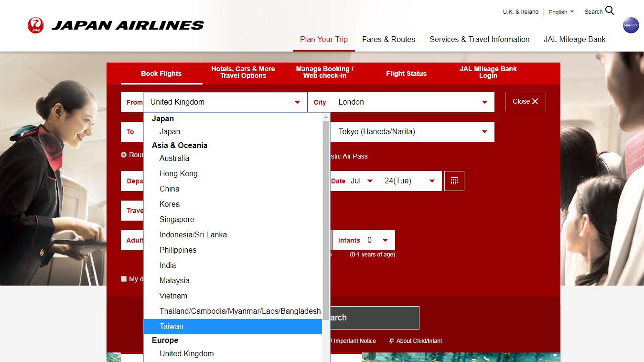Image resolution: width=644 pixels, height=362 pixels.
Task: Click the oneworld alliance badge
Action: coord(631,25)
